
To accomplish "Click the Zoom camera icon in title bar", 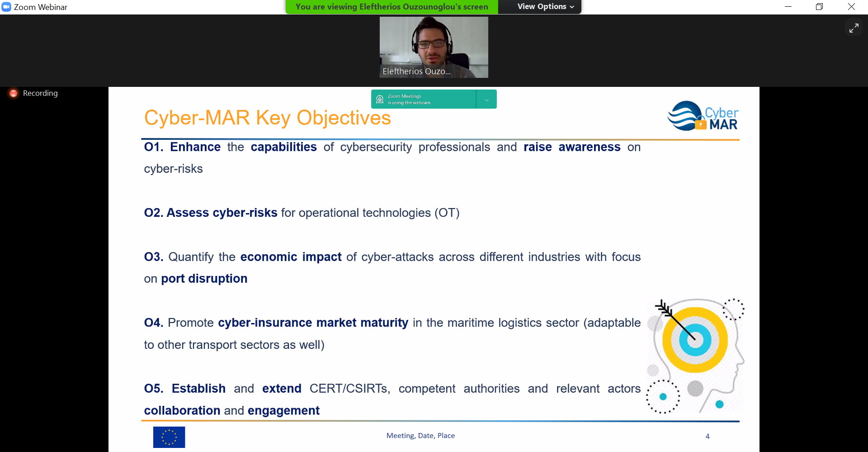I will pos(6,7).
